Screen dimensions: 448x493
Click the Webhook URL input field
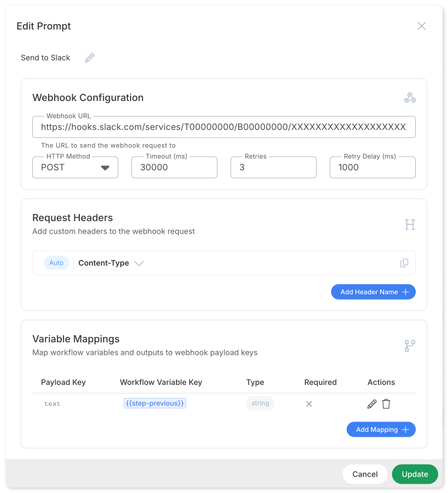click(224, 127)
